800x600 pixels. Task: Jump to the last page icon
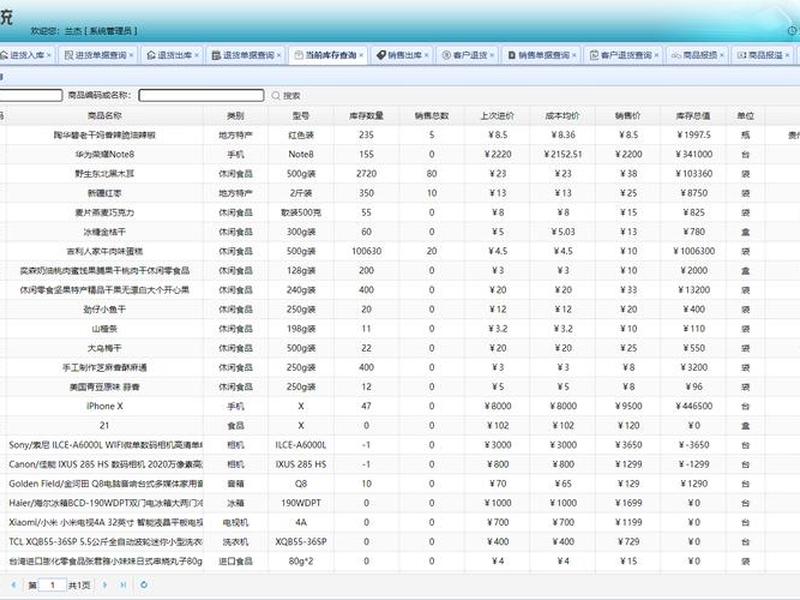point(123,585)
